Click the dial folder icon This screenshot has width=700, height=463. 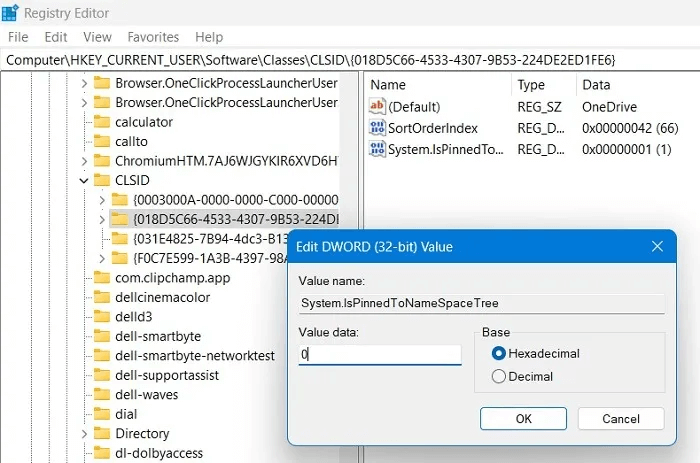[x=102, y=414]
